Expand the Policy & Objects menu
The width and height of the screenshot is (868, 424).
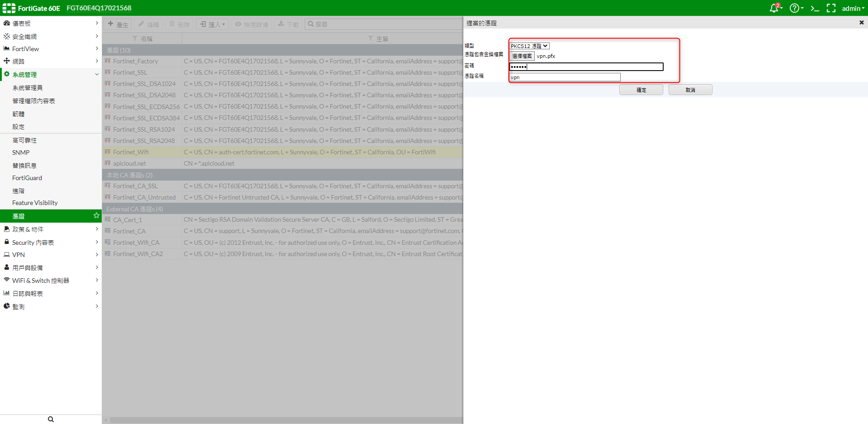point(51,229)
